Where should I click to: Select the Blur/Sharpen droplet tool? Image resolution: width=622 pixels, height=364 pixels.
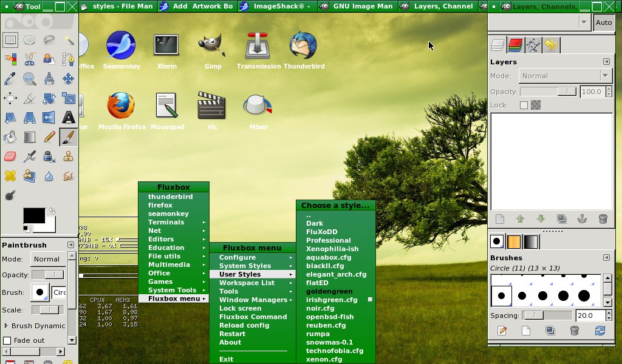49,175
